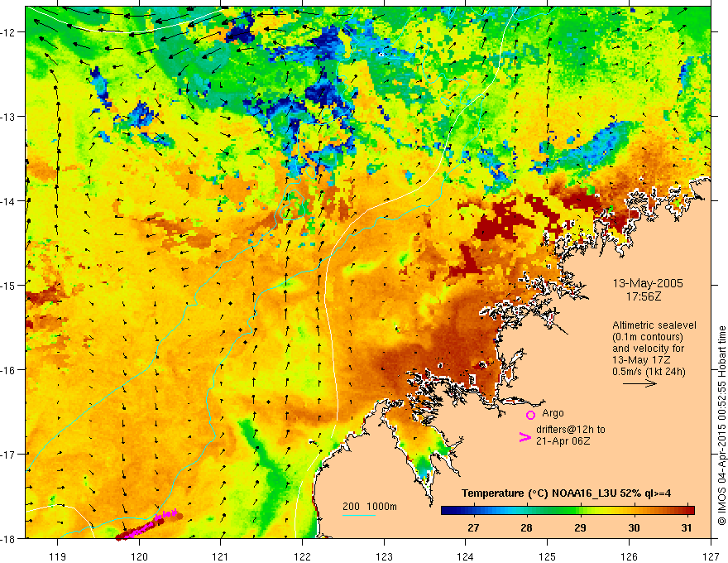Click the 'drifters@12h to' legend label
The height and width of the screenshot is (563, 728).
tap(571, 430)
